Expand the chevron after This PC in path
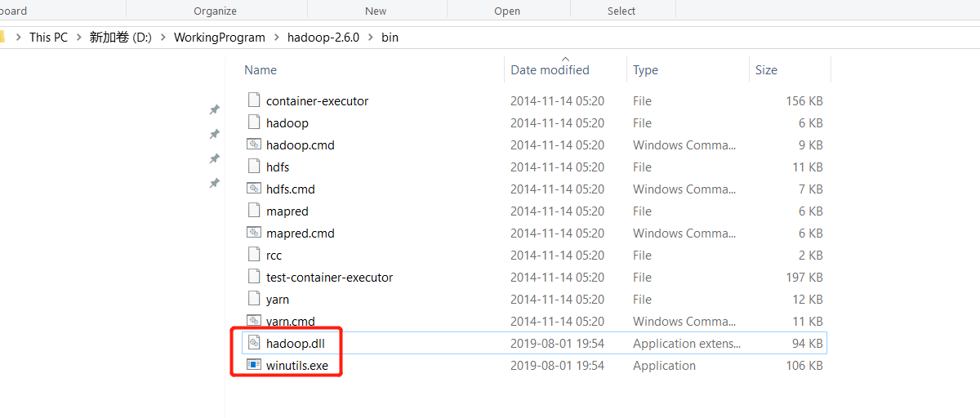 coord(78,38)
